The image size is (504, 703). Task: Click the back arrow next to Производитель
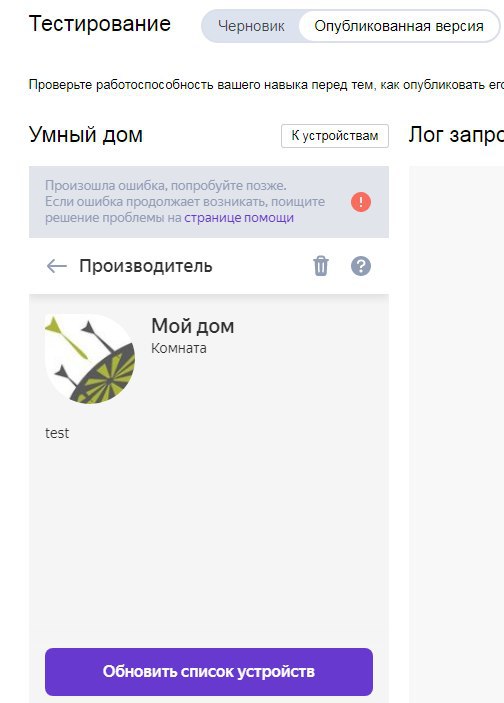tap(56, 266)
